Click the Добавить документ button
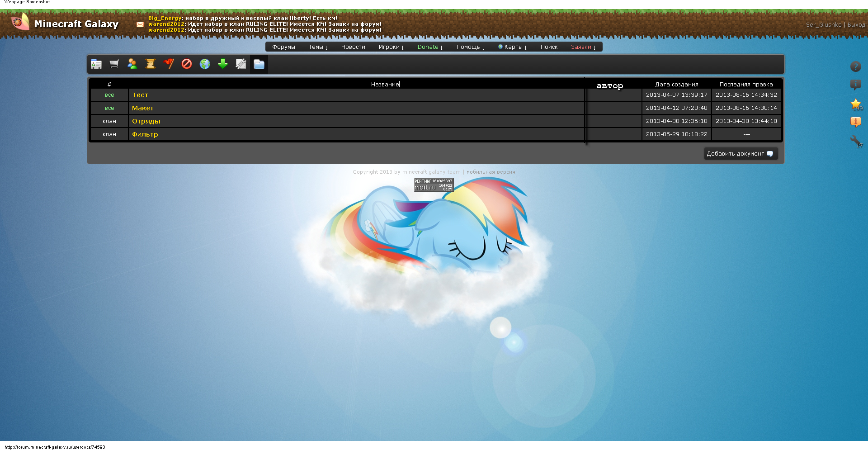The height and width of the screenshot is (450, 868). tap(741, 154)
